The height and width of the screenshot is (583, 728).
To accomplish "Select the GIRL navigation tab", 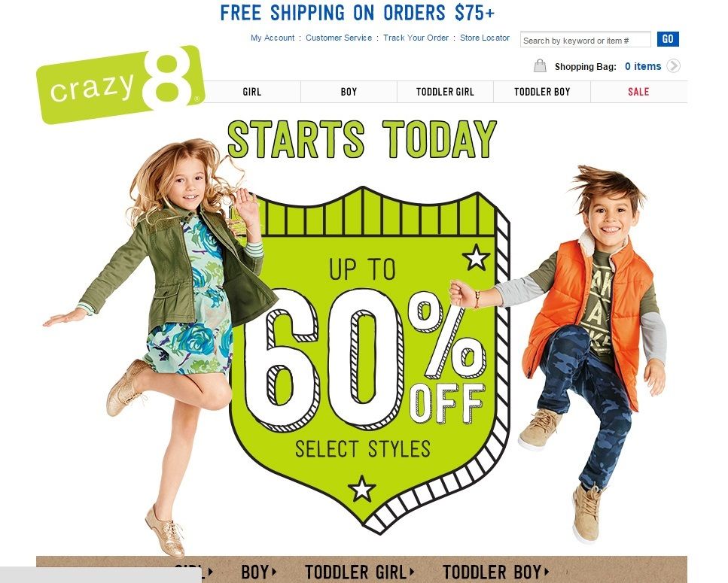I will [252, 92].
